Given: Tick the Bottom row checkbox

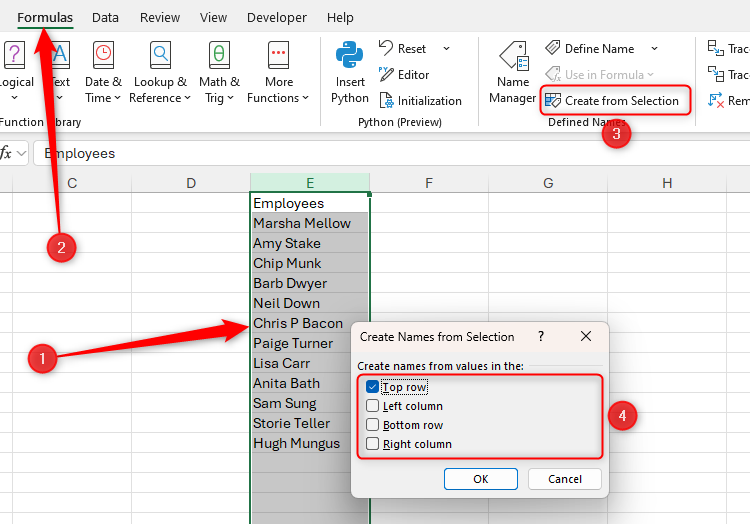Looking at the screenshot, I should 373,425.
